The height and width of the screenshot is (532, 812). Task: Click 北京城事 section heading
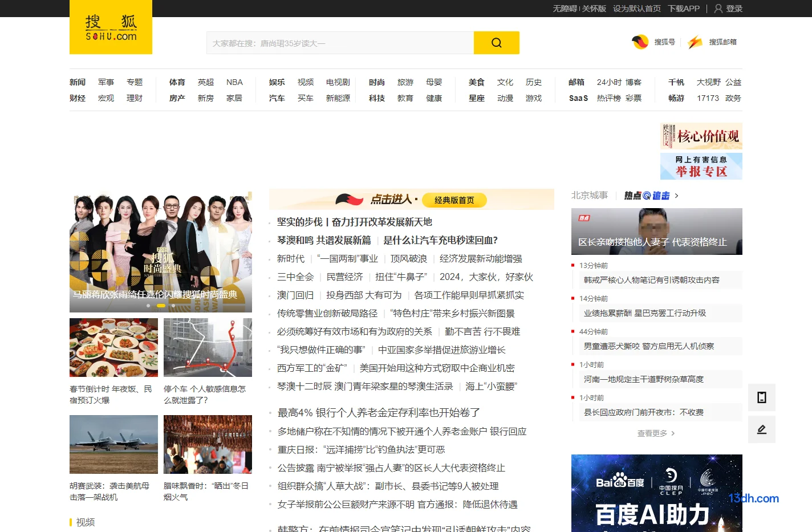tap(590, 196)
